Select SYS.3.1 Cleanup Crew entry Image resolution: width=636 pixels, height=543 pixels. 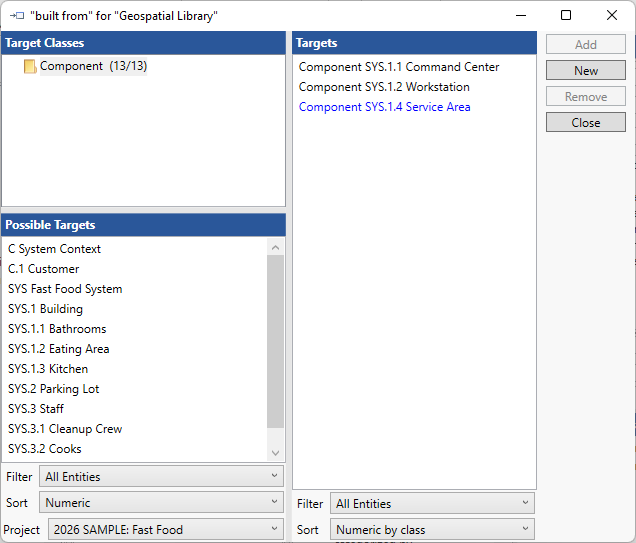[65, 429]
